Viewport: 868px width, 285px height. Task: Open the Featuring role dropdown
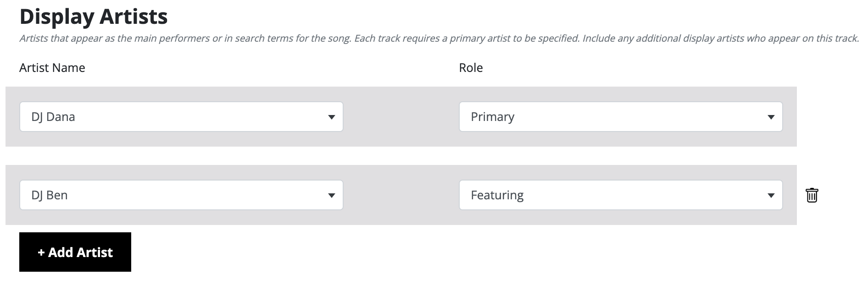pyautogui.click(x=621, y=195)
